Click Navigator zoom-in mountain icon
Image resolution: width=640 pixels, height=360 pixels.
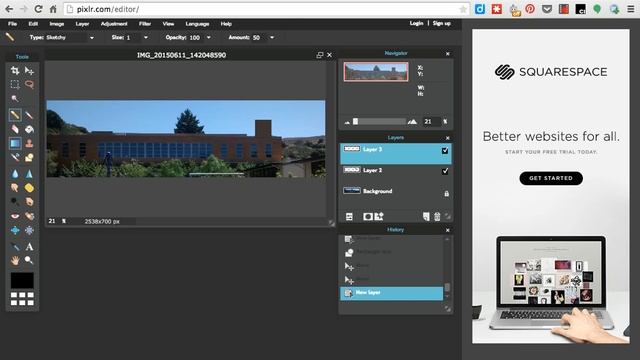click(x=412, y=121)
